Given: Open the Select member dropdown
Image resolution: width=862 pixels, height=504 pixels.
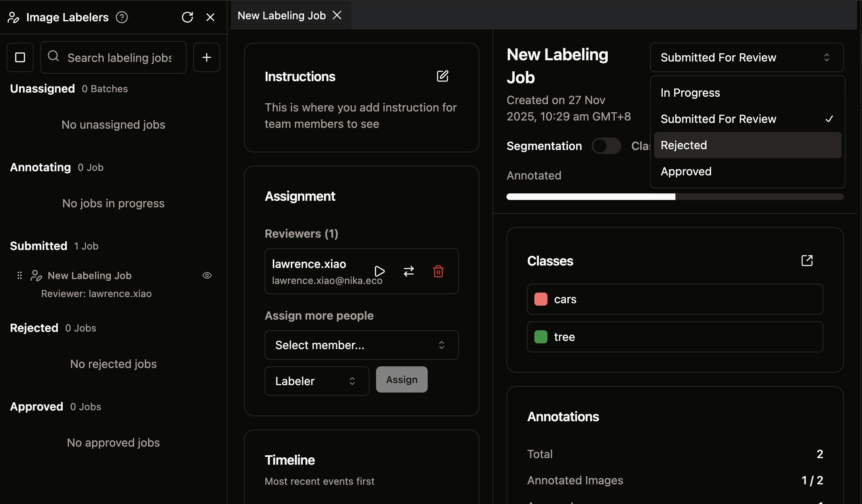Looking at the screenshot, I should pyautogui.click(x=361, y=345).
